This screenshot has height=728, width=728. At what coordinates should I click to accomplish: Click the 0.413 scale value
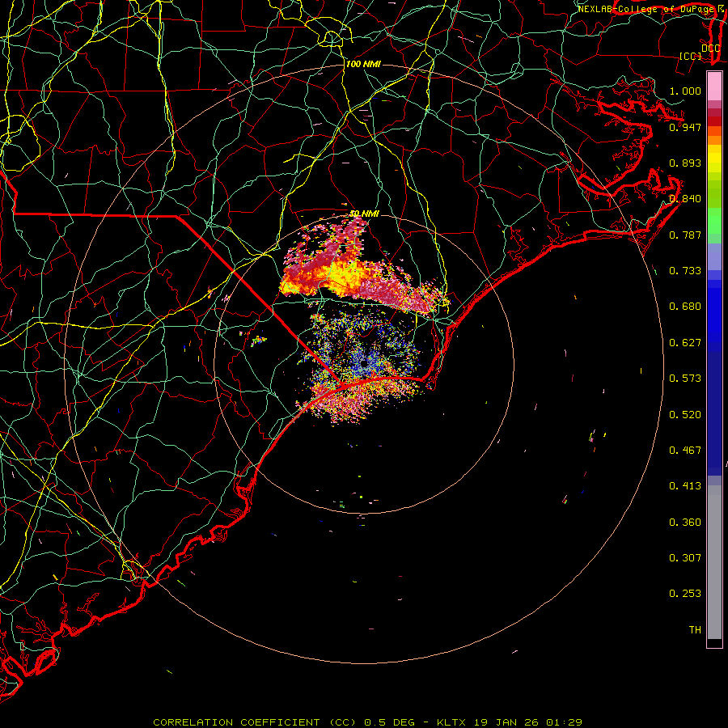685,486
